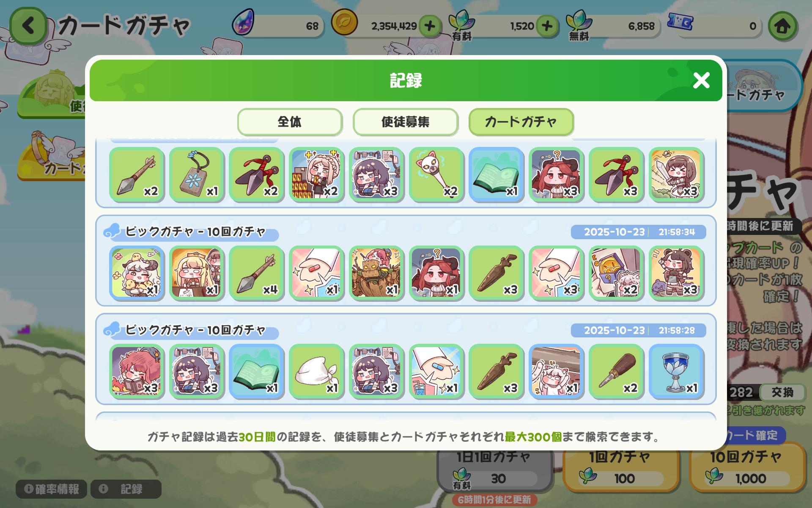812x508 pixels.
Task: Select the カードガチャ tab
Action: pyautogui.click(x=521, y=122)
